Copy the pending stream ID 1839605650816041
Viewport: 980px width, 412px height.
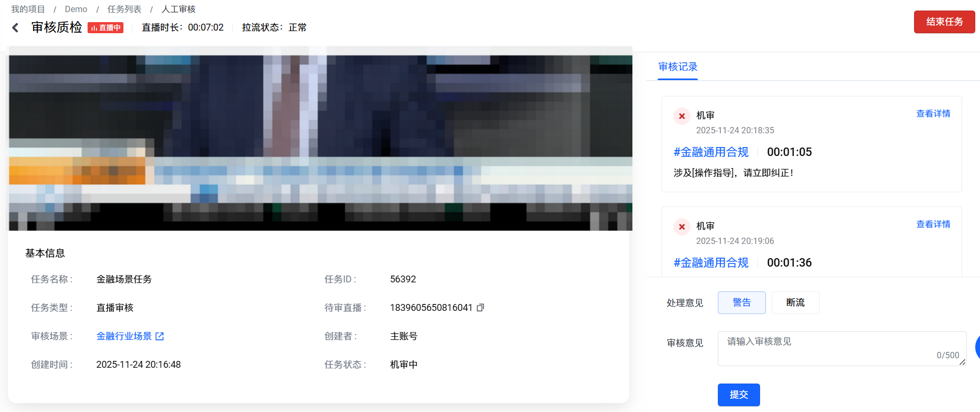pos(481,308)
